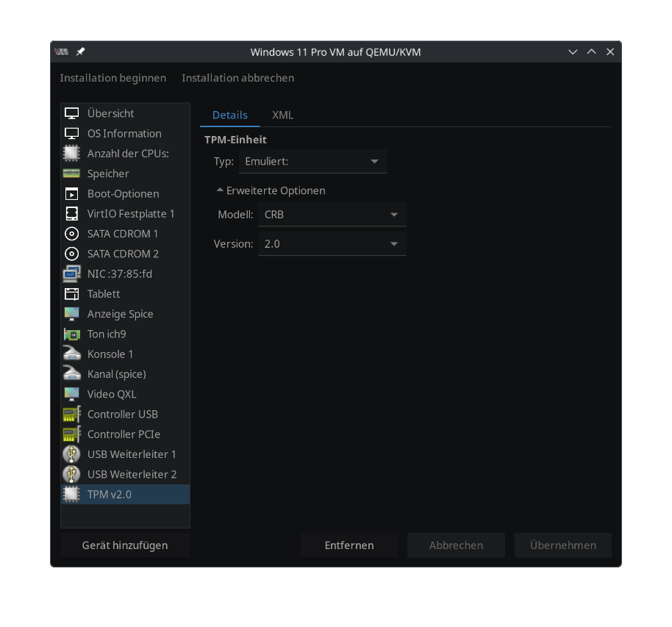Close the Windows 11 Pro VM window
This screenshot has width=672, height=627.
[x=610, y=52]
